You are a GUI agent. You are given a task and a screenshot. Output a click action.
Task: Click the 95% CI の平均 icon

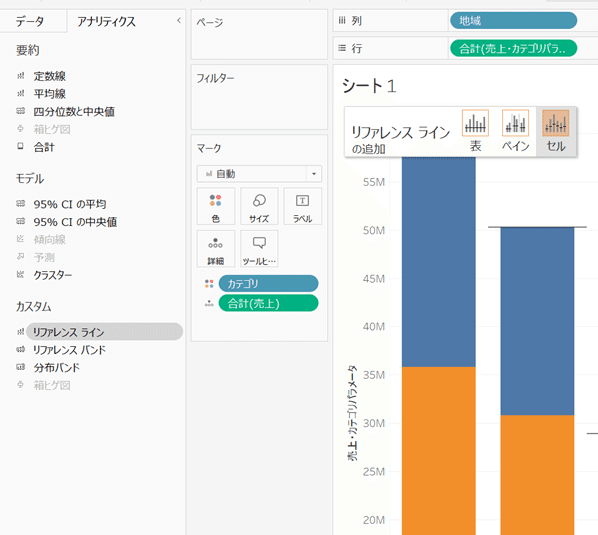pos(21,203)
